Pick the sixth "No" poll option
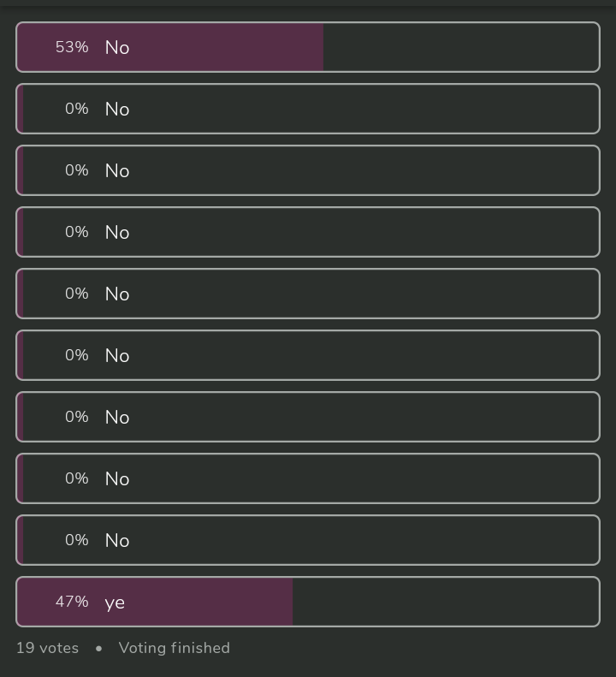This screenshot has width=616, height=677. 308,355
